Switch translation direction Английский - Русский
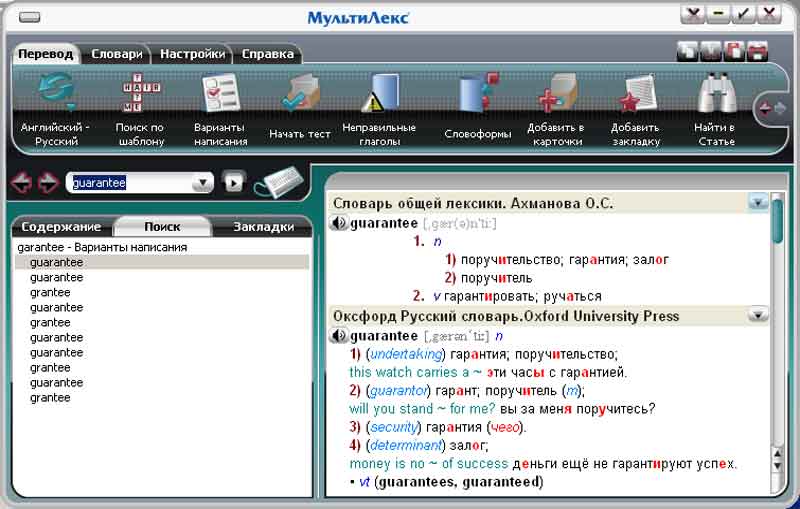The width and height of the screenshot is (800, 509). tap(56, 110)
